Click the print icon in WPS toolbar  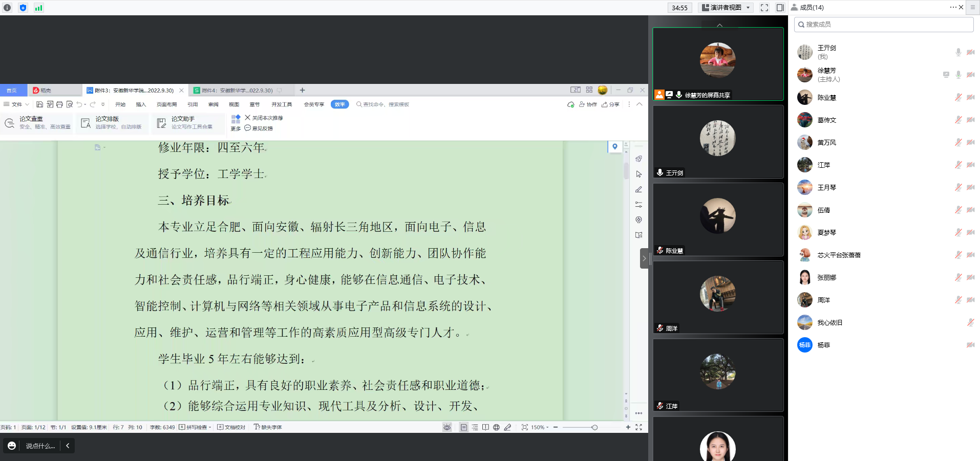59,104
